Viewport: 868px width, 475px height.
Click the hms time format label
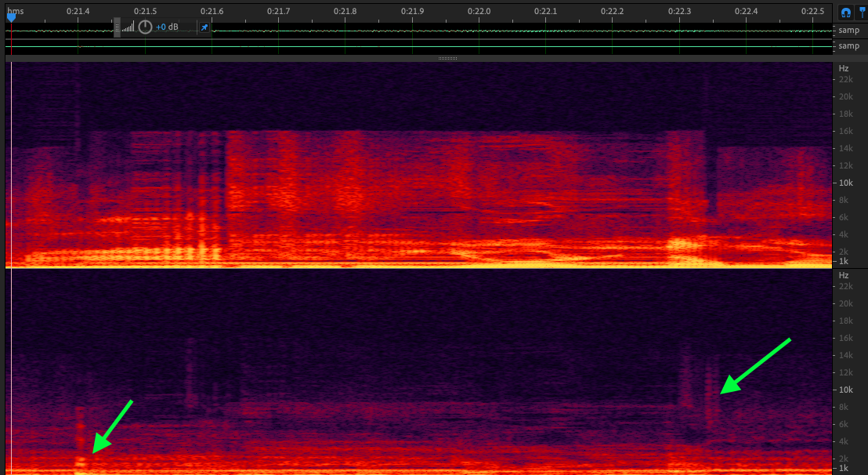pyautogui.click(x=16, y=11)
